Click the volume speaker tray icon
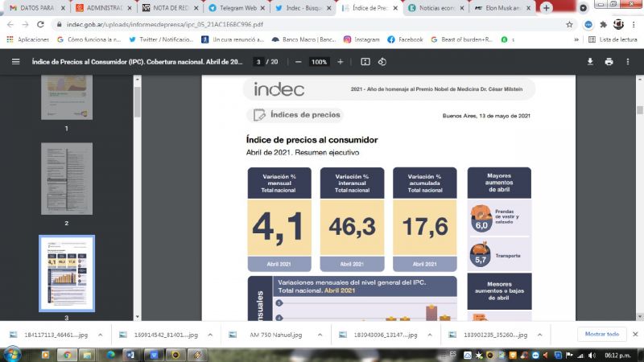Image resolution: width=644 pixels, height=362 pixels. click(x=592, y=355)
